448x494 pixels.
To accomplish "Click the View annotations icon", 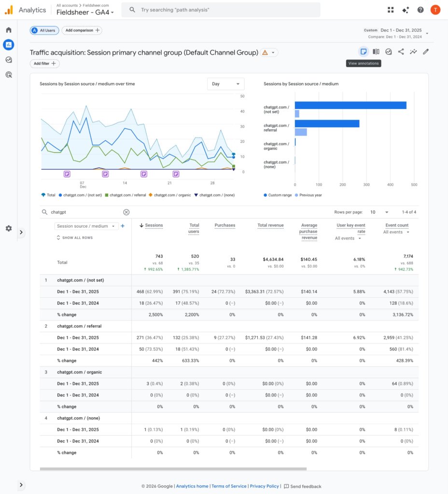I will (364, 52).
